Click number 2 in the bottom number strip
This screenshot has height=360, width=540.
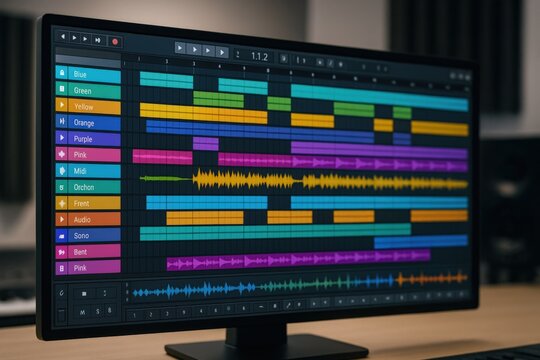[150, 315]
